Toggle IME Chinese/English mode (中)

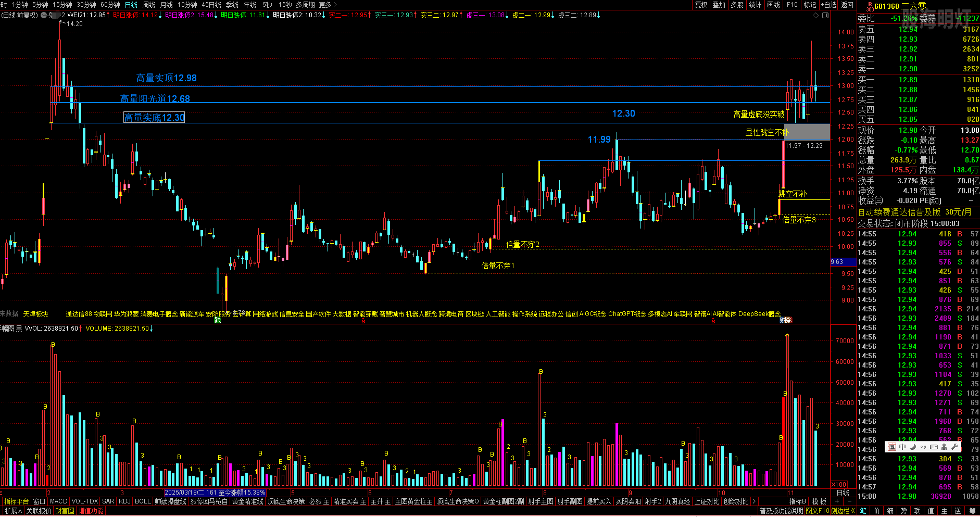902,447
